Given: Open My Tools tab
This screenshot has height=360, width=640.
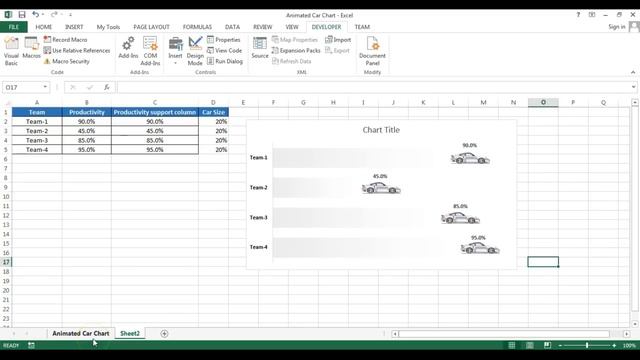Looking at the screenshot, I should click(108, 27).
